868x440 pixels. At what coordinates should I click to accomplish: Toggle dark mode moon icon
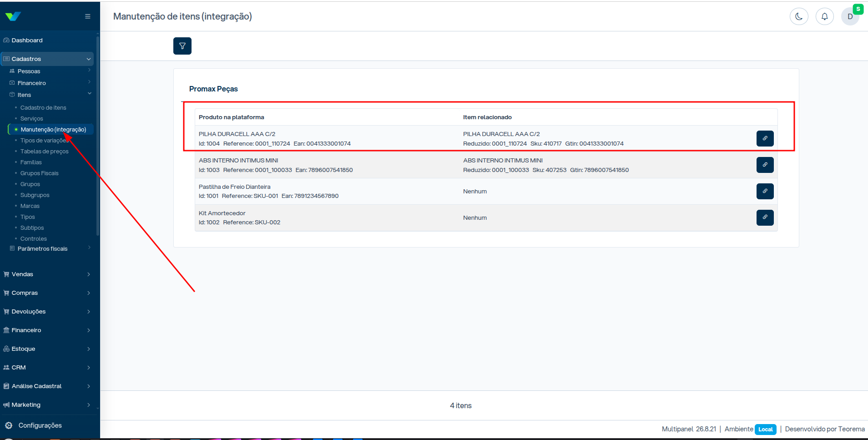coord(799,16)
